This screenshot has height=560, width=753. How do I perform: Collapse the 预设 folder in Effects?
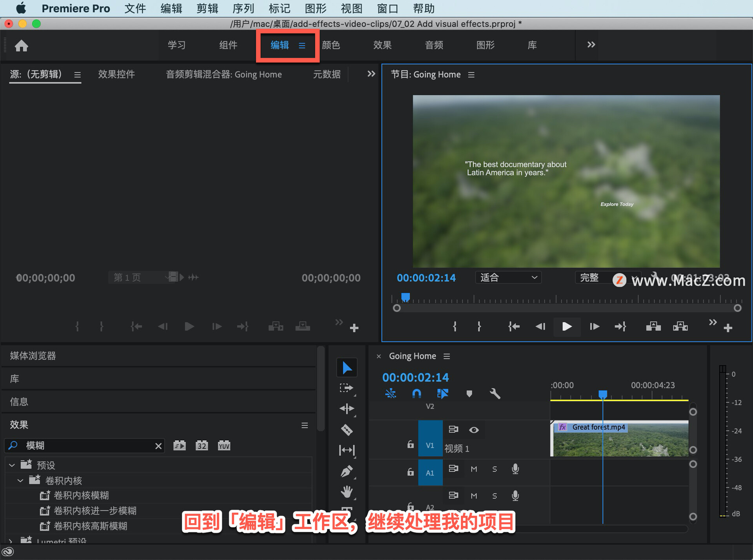tap(12, 465)
